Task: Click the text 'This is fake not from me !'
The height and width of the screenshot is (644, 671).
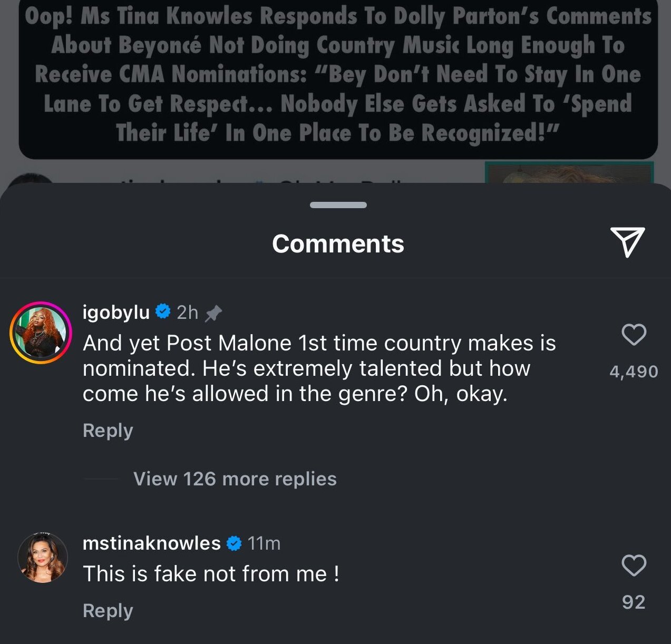Action: tap(211, 573)
